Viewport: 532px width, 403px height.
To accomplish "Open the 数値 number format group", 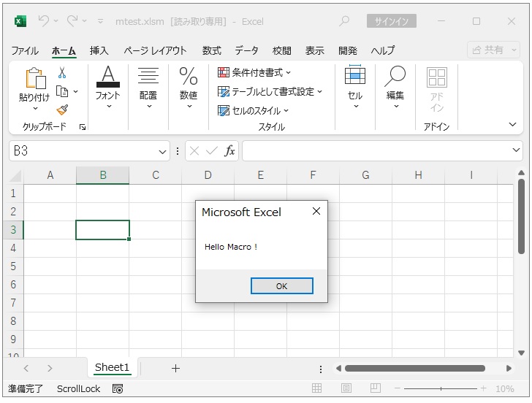I will pyautogui.click(x=189, y=87).
